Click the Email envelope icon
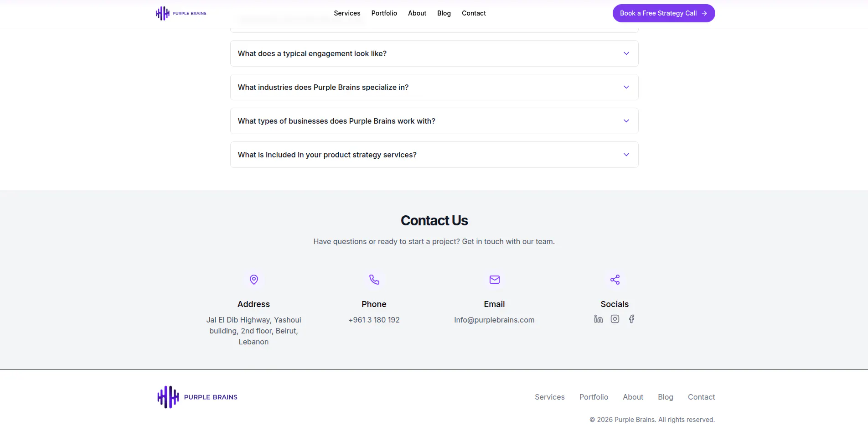 [495, 280]
